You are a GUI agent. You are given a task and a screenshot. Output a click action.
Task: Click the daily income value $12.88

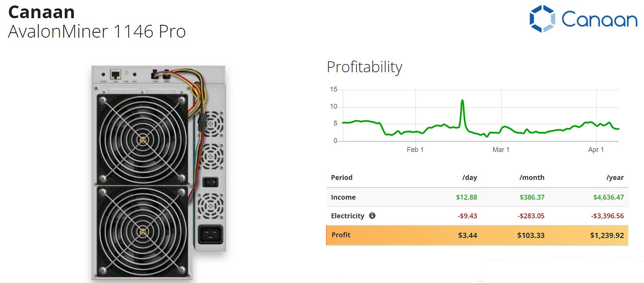[468, 197]
